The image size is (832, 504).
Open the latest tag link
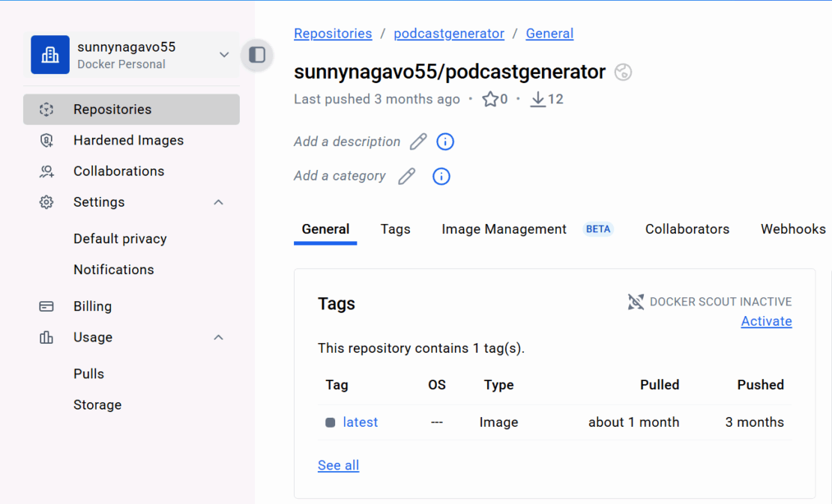point(360,422)
